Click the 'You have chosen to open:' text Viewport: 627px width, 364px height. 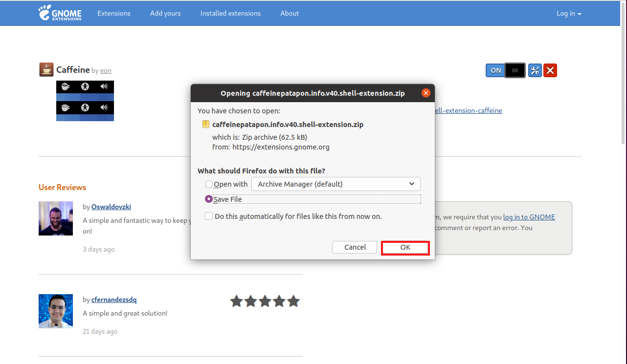pos(239,111)
